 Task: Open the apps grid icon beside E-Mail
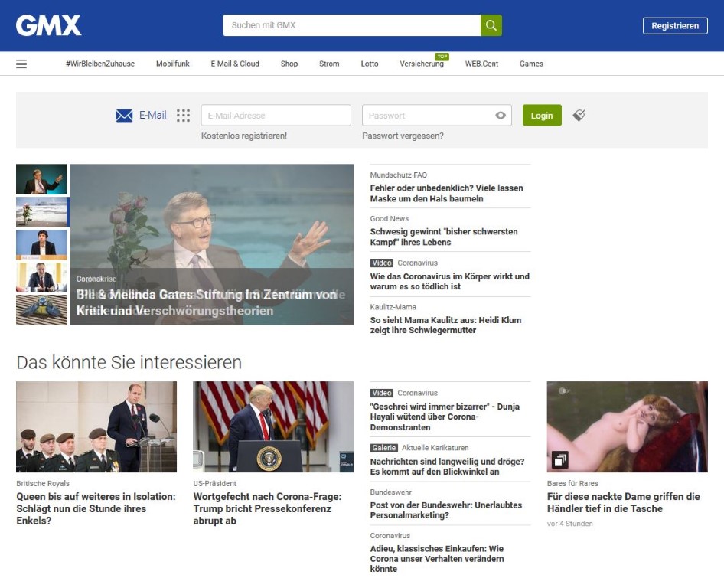coord(183,116)
